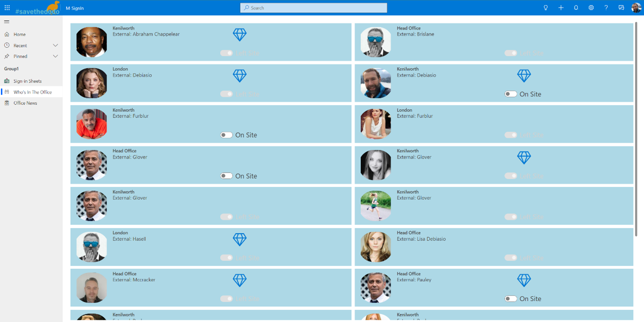Click the diamond icon on Pauley's card
This screenshot has height=322, width=644.
click(524, 280)
